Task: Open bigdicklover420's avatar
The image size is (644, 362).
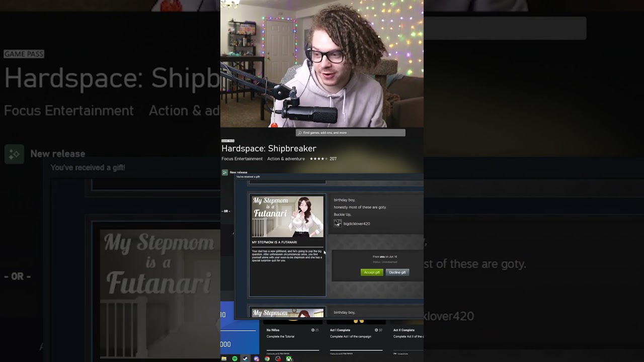Action: [338, 224]
